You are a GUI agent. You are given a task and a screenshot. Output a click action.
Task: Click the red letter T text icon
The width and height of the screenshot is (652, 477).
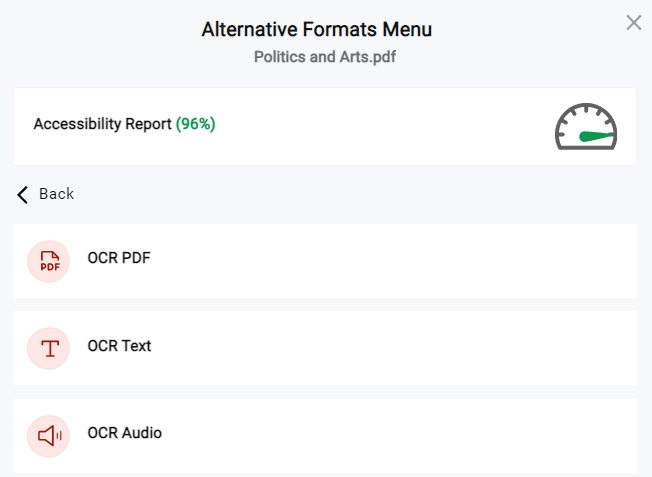click(50, 348)
